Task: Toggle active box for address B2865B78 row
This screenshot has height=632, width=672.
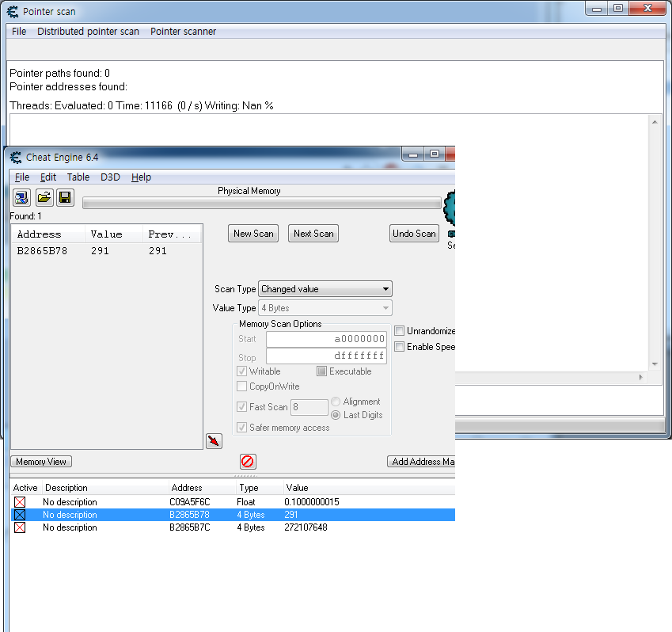Action: [20, 515]
